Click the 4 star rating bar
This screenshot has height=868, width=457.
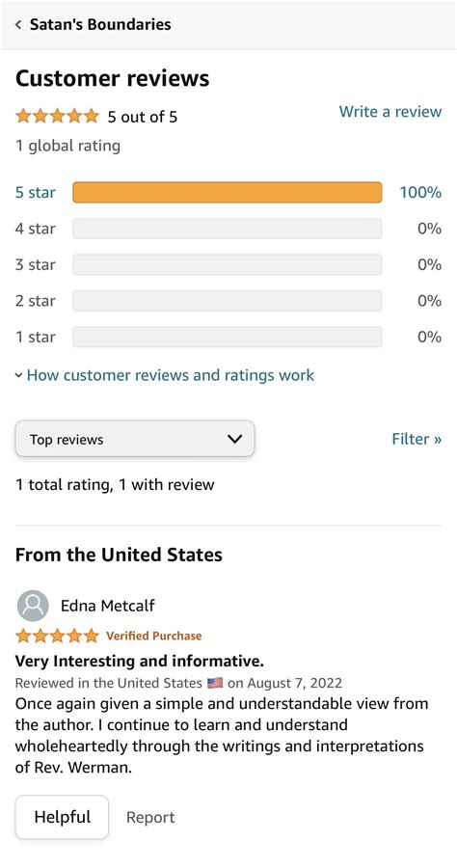(x=228, y=229)
